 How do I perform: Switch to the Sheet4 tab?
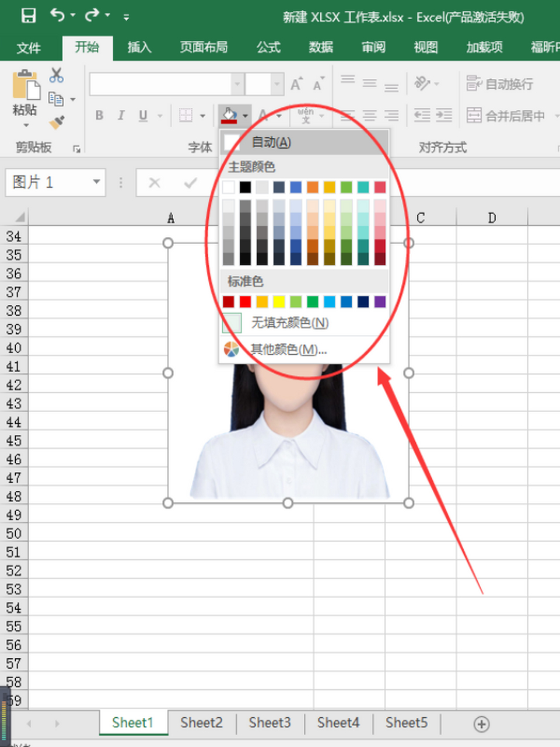pyautogui.click(x=338, y=722)
